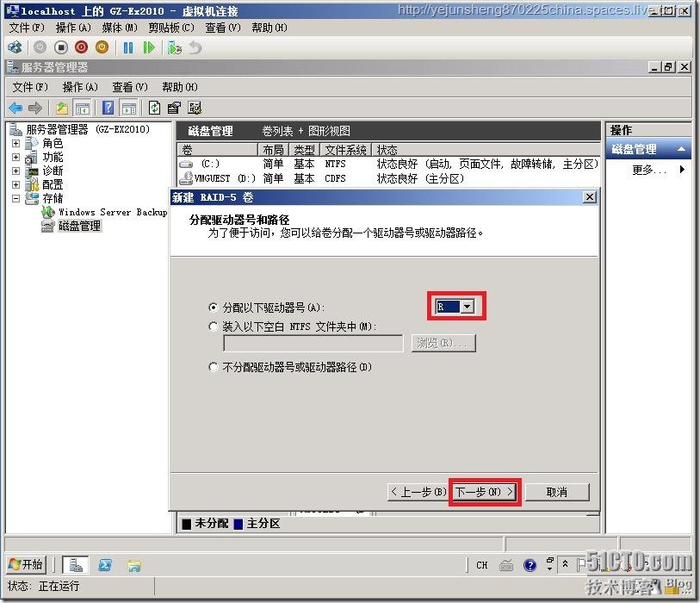Click the blue help icon in taskbar tray
Screen dimensions: 700x603
pyautogui.click(x=530, y=565)
